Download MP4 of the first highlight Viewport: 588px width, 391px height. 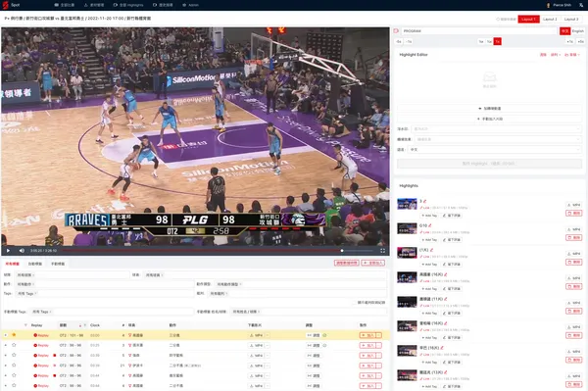click(x=573, y=205)
